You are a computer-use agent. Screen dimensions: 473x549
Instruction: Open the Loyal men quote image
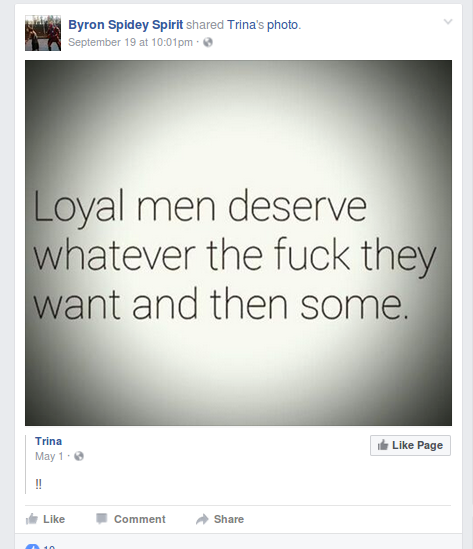(x=238, y=243)
